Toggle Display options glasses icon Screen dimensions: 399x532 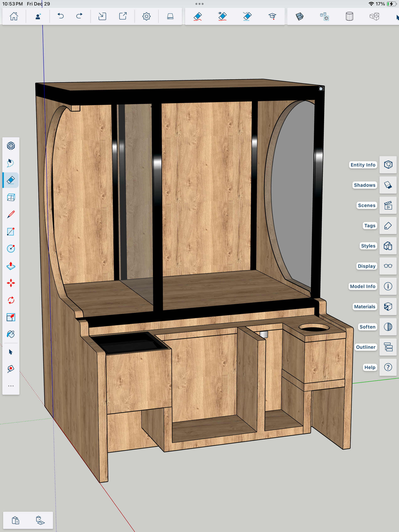tap(388, 266)
